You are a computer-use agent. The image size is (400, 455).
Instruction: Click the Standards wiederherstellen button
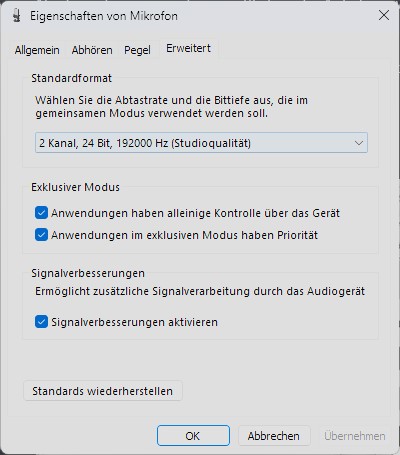pos(103,391)
